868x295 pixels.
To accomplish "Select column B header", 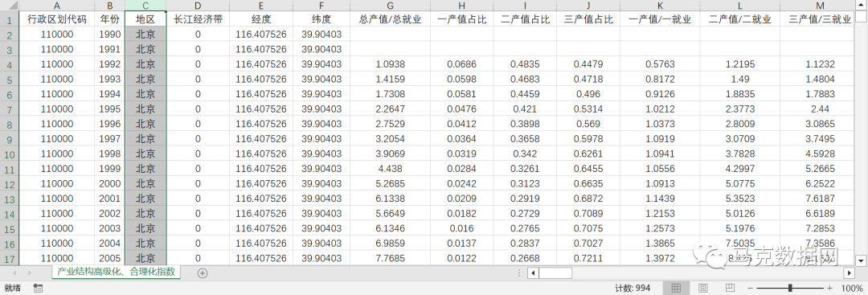I will (x=109, y=6).
